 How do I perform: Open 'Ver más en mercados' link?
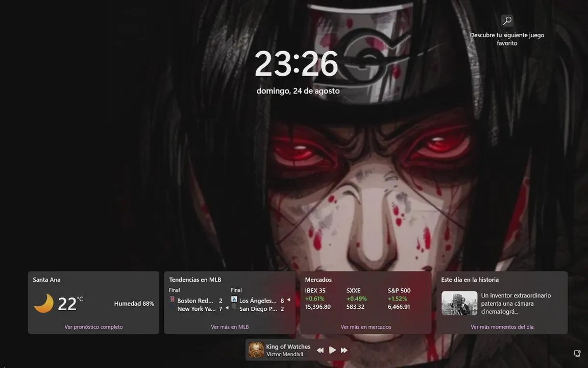pyautogui.click(x=365, y=327)
